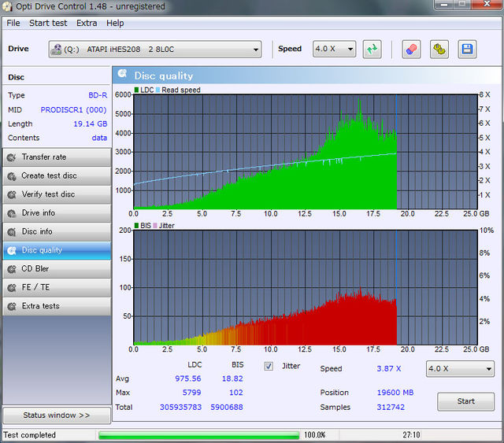Click the Drive info sidebar icon

click(x=12, y=213)
